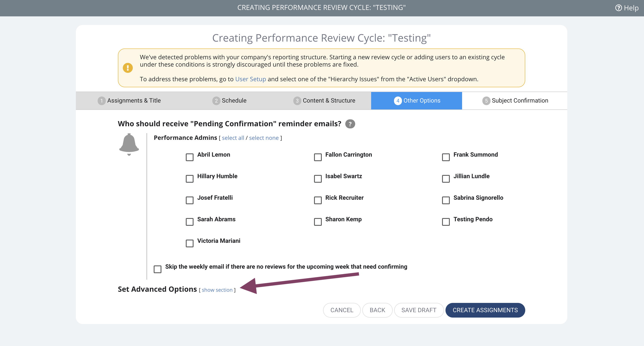Open the User Setup link
Viewport: 644px width, 346px height.
coord(250,79)
